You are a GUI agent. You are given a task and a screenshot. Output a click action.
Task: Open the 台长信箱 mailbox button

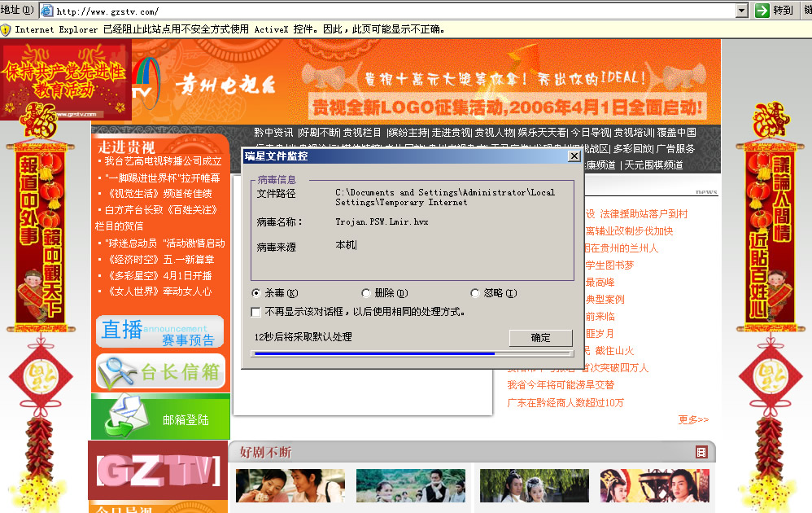(160, 371)
